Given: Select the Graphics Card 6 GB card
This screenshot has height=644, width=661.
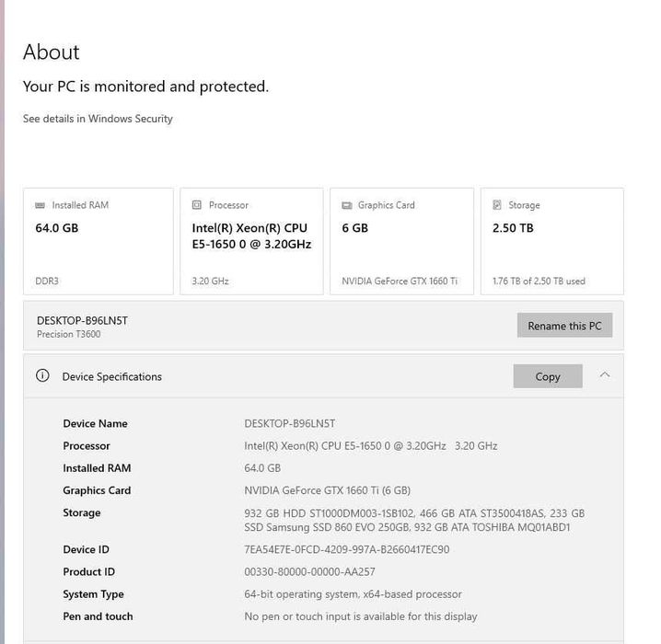Looking at the screenshot, I should tap(401, 241).
